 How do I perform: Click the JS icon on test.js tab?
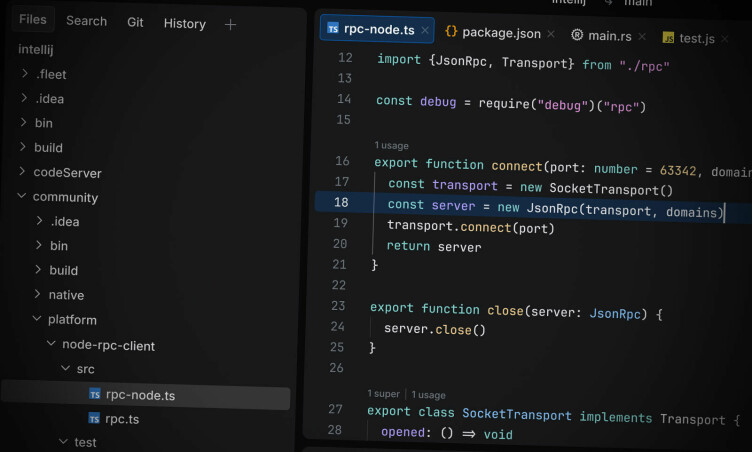668,37
